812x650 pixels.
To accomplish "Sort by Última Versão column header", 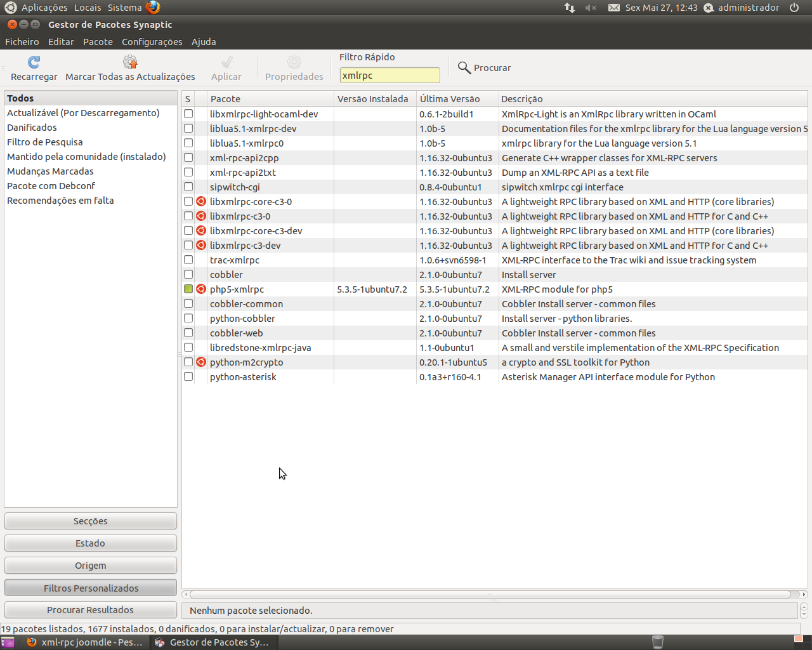I will click(x=455, y=99).
